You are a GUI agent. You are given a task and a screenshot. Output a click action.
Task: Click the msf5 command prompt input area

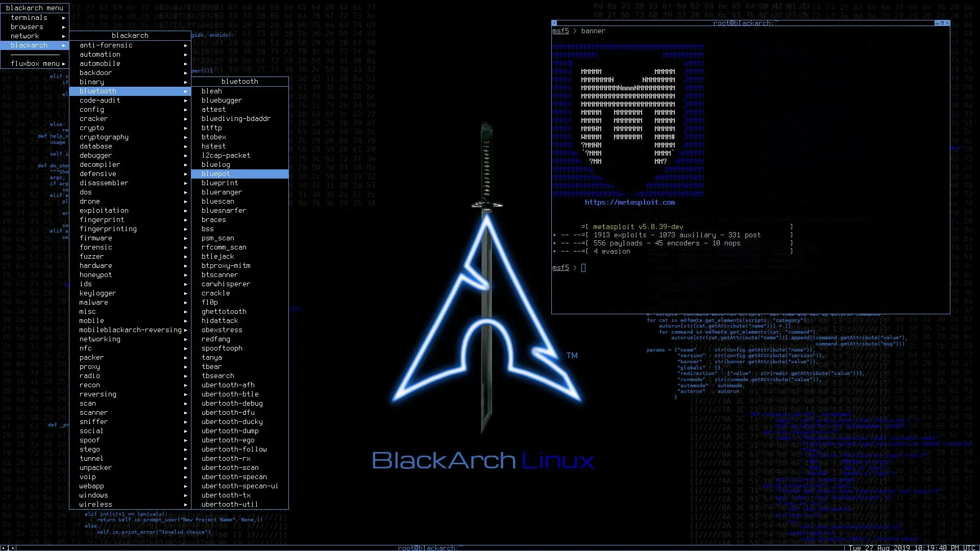coord(583,267)
